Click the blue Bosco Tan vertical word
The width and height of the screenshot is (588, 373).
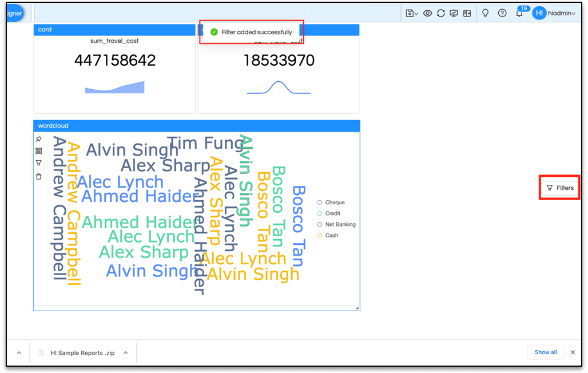click(299, 227)
